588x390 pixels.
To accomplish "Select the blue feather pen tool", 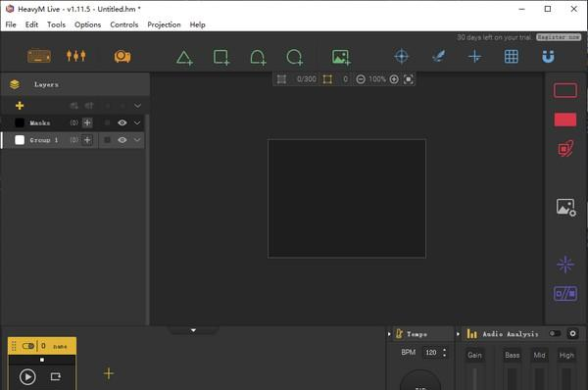I will click(438, 57).
